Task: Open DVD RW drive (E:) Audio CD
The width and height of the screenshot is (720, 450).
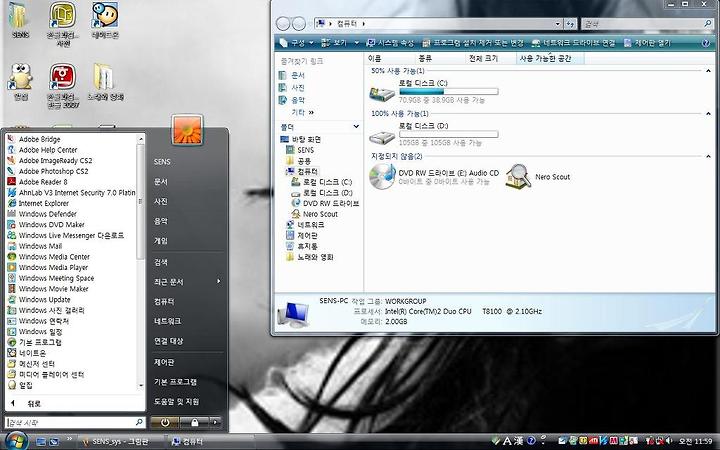Action: tap(434, 177)
